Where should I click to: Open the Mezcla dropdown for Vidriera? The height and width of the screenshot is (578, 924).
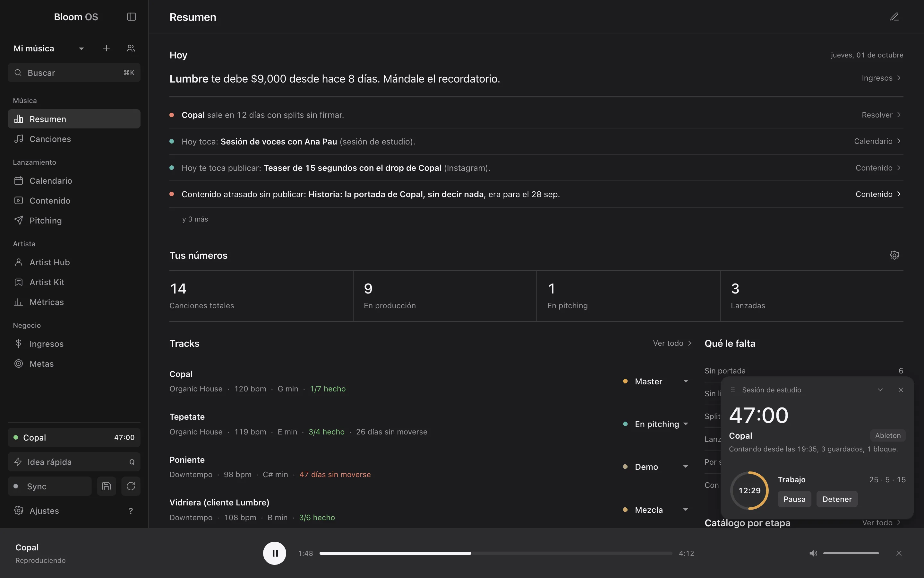click(x=655, y=510)
